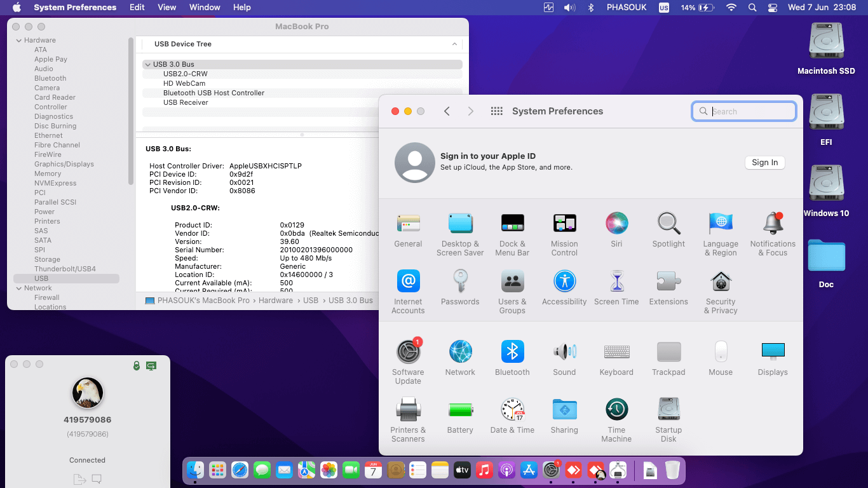This screenshot has width=868, height=488.
Task: Open Software Update with the notification badge
Action: coord(407,351)
